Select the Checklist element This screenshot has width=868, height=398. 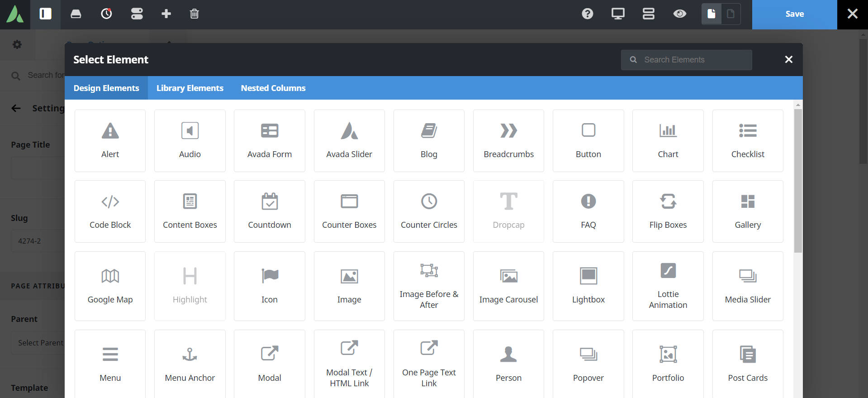[x=748, y=141]
